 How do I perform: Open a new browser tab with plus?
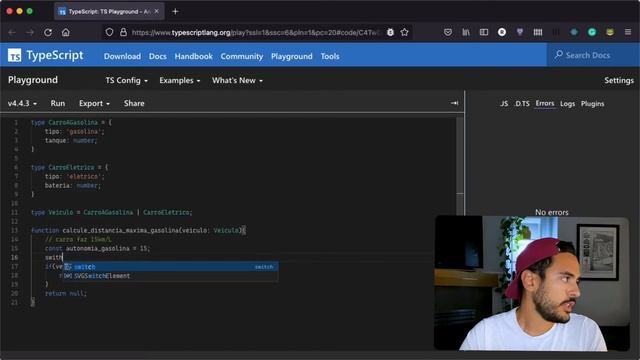click(176, 11)
